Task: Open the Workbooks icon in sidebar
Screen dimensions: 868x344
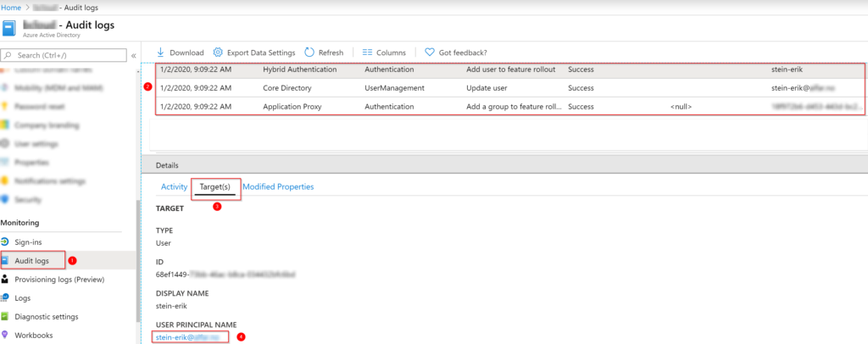Action: 7,335
